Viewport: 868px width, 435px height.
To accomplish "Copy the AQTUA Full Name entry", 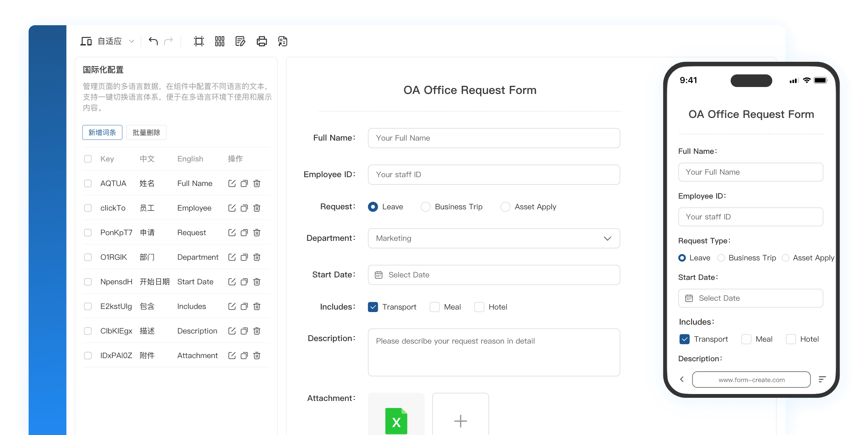I will click(244, 183).
